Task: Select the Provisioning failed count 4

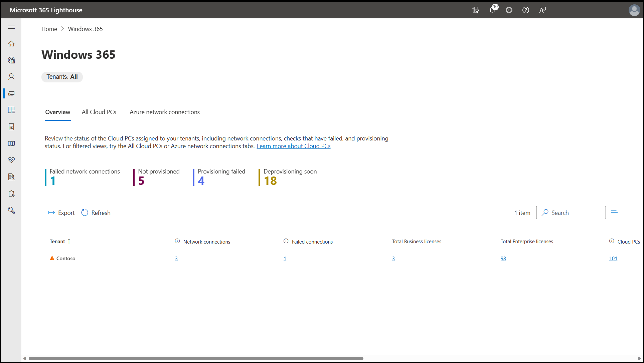Action: [201, 181]
